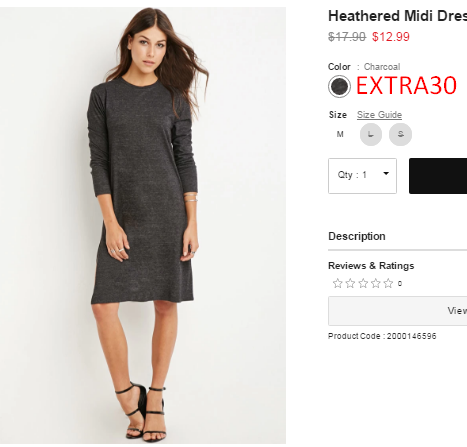Screen dimensions: 467x447
Task: Choose the crossed-out size L option
Action: pos(371,134)
